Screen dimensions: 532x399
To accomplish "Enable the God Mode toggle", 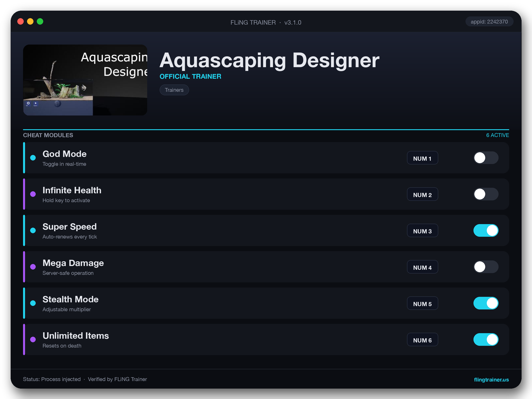I will click(486, 158).
